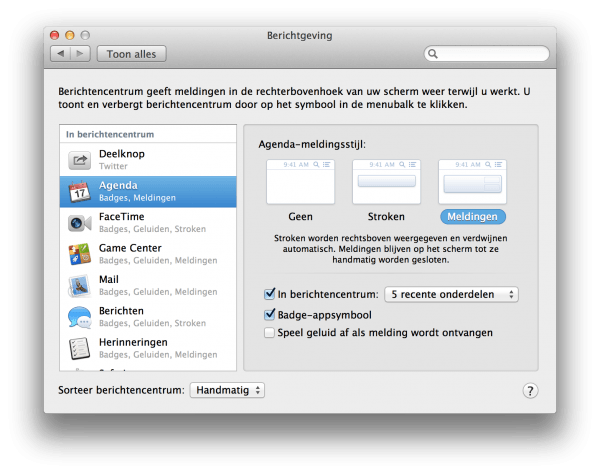Select the Berichten row label

point(121,311)
